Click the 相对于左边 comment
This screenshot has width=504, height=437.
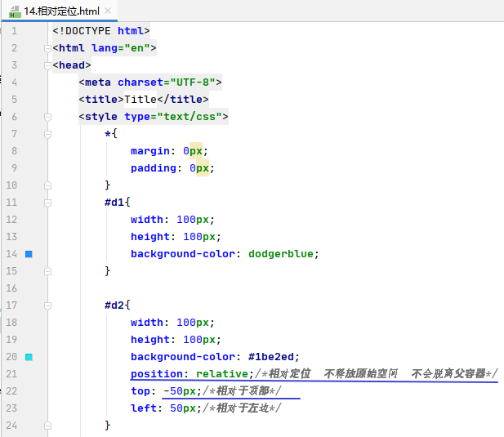point(243,408)
